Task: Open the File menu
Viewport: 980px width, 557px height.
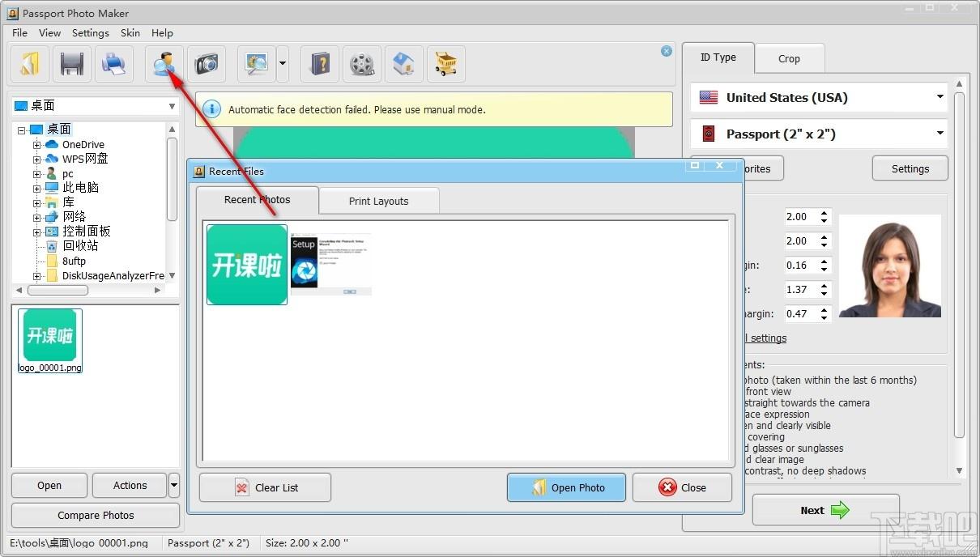Action: 19,33
